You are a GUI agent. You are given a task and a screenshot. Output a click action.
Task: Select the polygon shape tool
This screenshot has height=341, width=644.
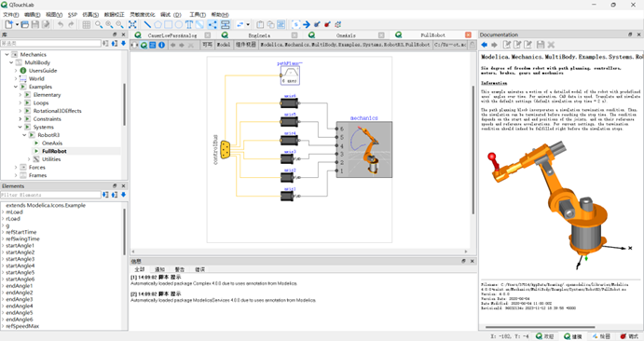point(158,24)
